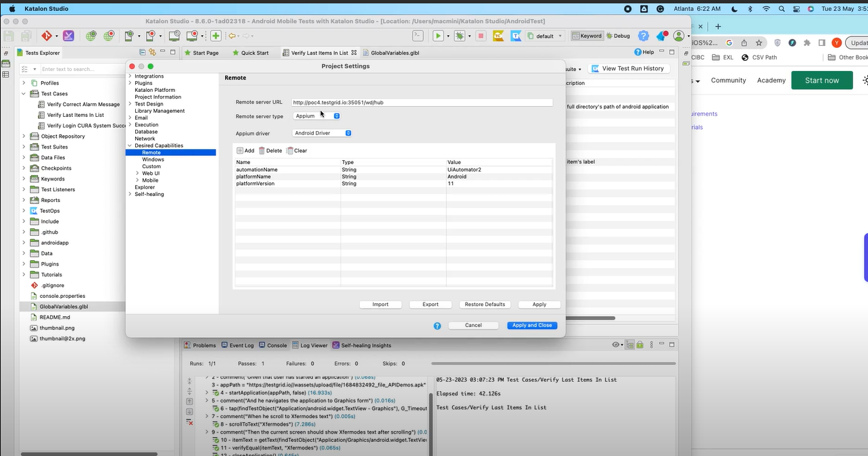Click the Export button
The image size is (868, 456).
coord(431,305)
